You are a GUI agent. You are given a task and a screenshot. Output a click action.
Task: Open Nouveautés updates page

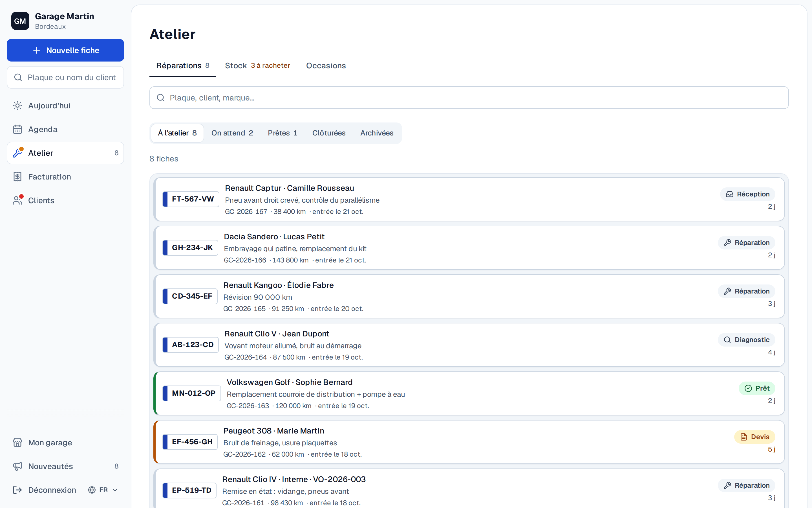65,466
